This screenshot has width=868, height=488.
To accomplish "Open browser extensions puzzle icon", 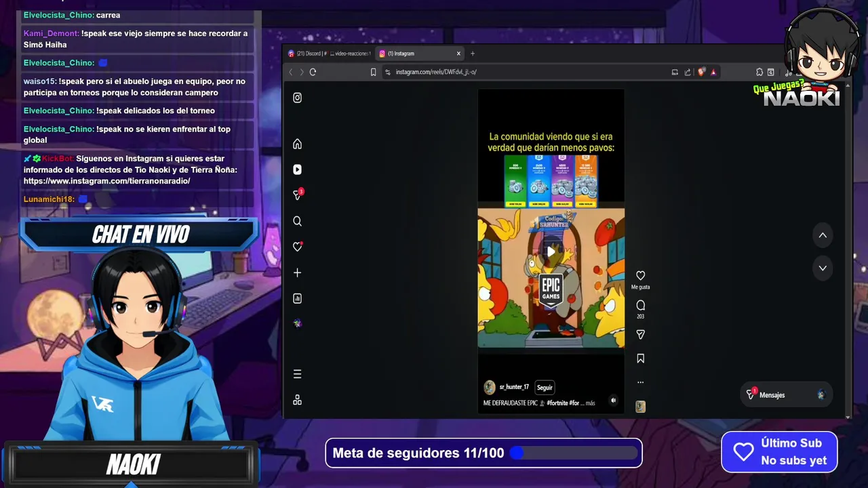I will (x=759, y=72).
